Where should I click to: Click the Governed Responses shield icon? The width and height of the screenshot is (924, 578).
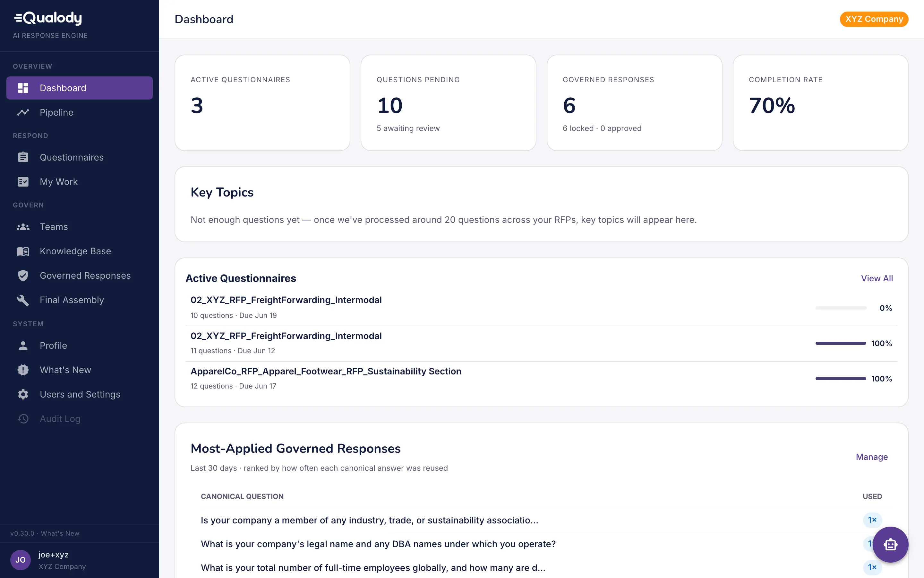click(x=23, y=275)
